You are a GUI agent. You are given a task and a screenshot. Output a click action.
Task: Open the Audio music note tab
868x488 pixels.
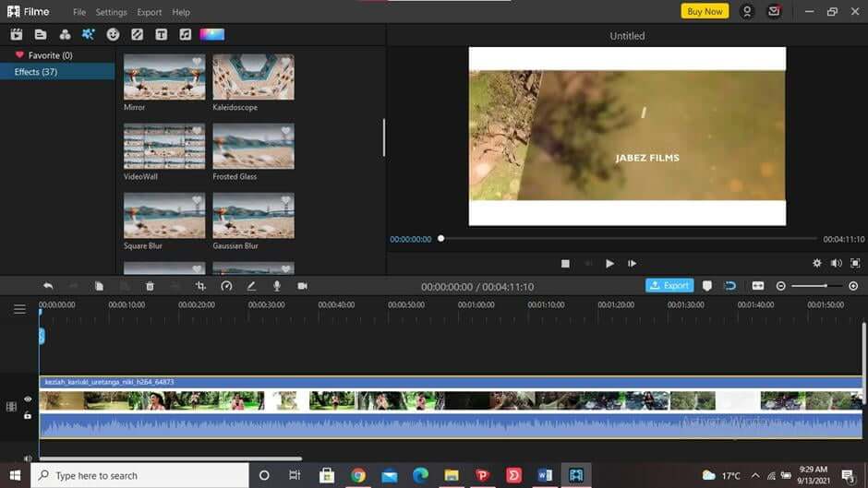[186, 34]
